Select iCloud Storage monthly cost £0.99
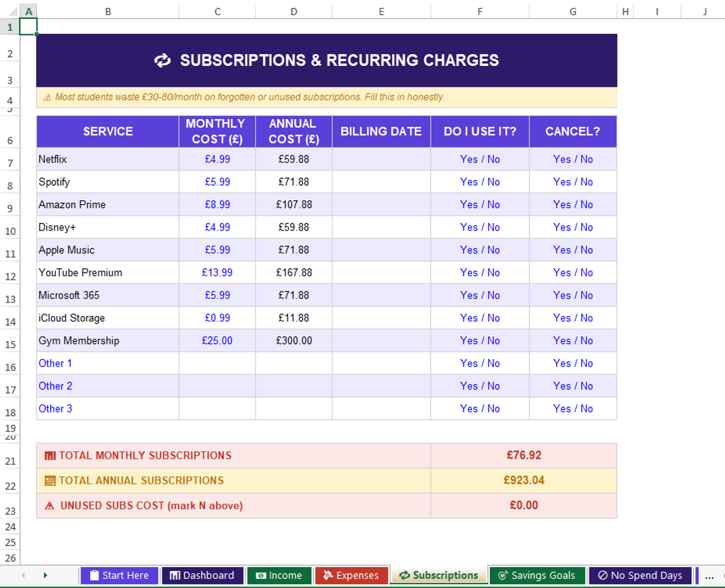Image resolution: width=725 pixels, height=588 pixels. [x=217, y=318]
